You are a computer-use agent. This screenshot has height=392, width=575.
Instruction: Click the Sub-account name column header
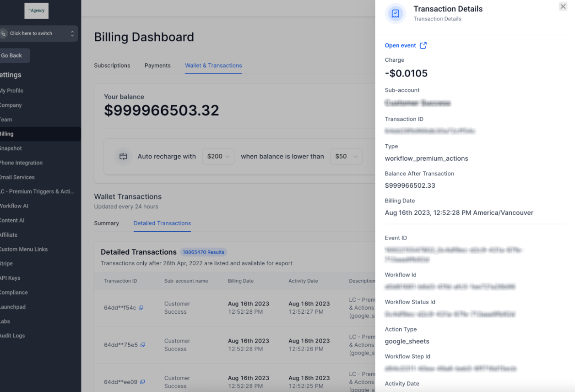click(186, 281)
